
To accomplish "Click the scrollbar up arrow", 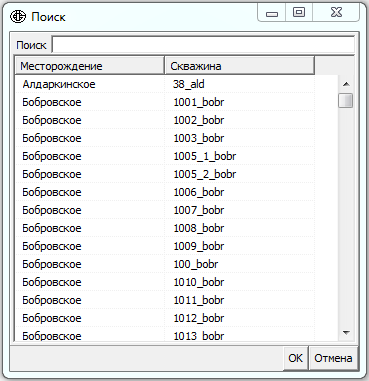I will 346,84.
